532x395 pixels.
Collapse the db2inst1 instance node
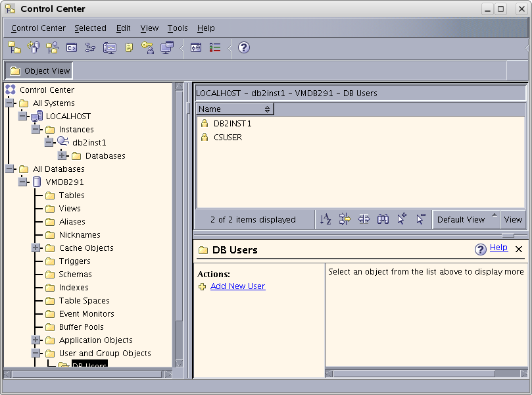click(49, 142)
